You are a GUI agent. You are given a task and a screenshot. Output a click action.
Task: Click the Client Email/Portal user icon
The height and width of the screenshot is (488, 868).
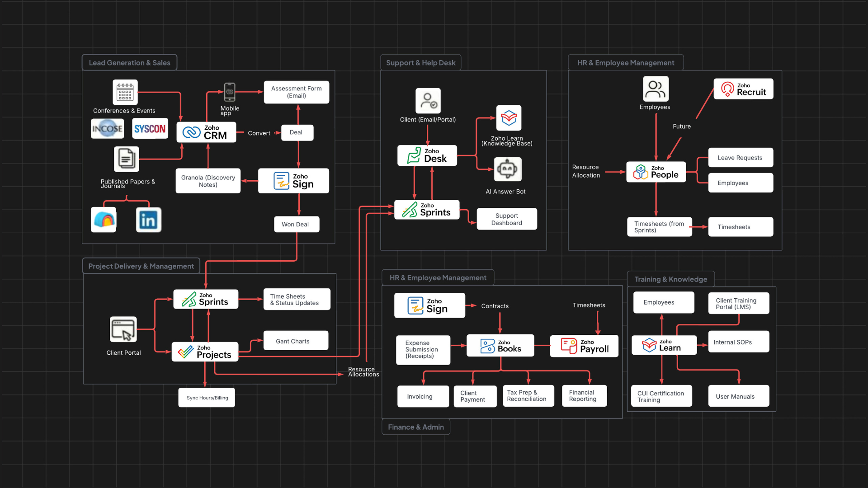(428, 101)
